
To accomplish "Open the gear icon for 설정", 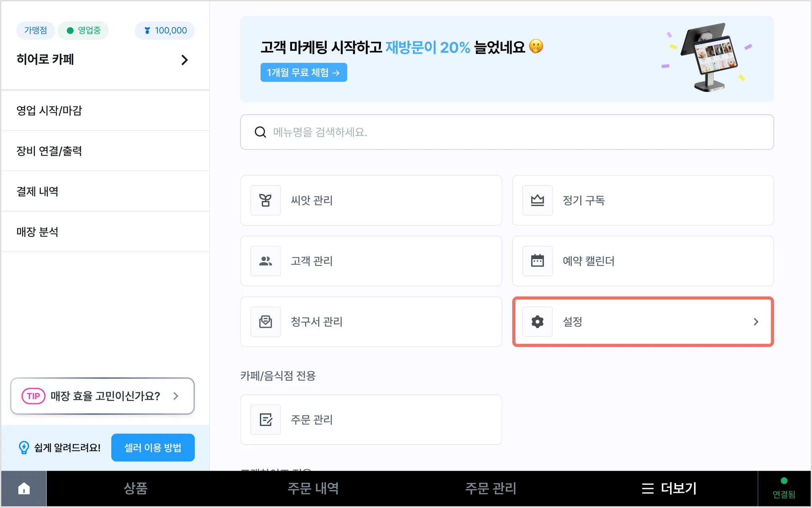I will point(537,322).
